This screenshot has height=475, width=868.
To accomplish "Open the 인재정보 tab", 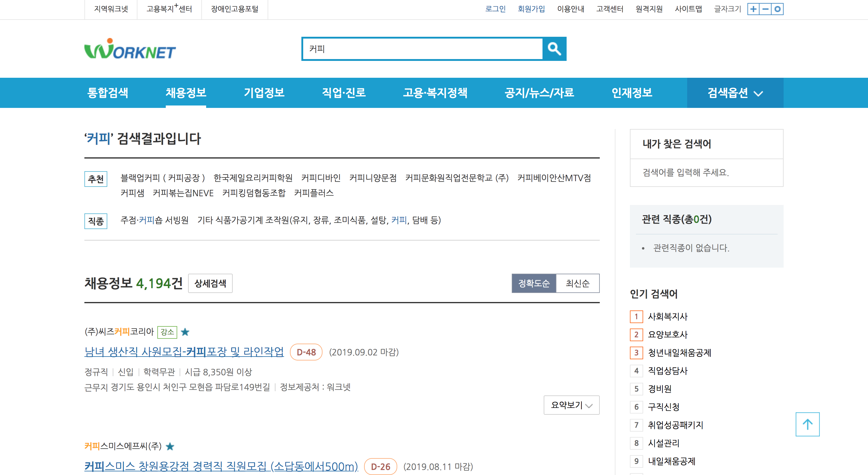I will pos(631,93).
